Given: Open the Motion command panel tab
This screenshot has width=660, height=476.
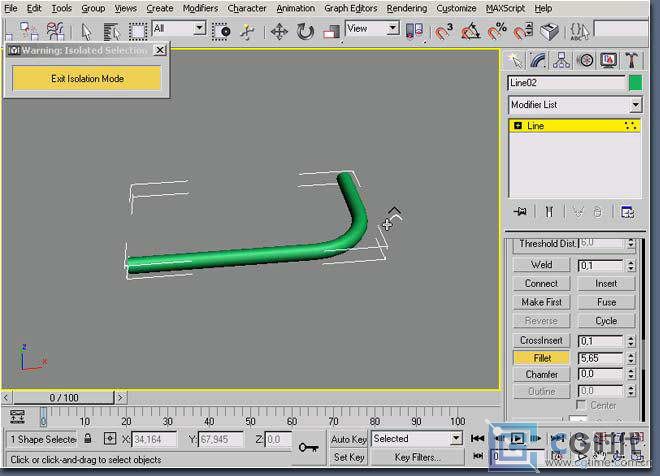Looking at the screenshot, I should [x=585, y=61].
